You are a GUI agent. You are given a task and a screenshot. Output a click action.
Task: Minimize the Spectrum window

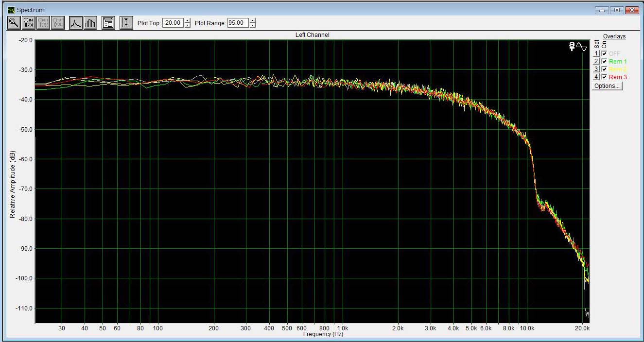tap(603, 10)
